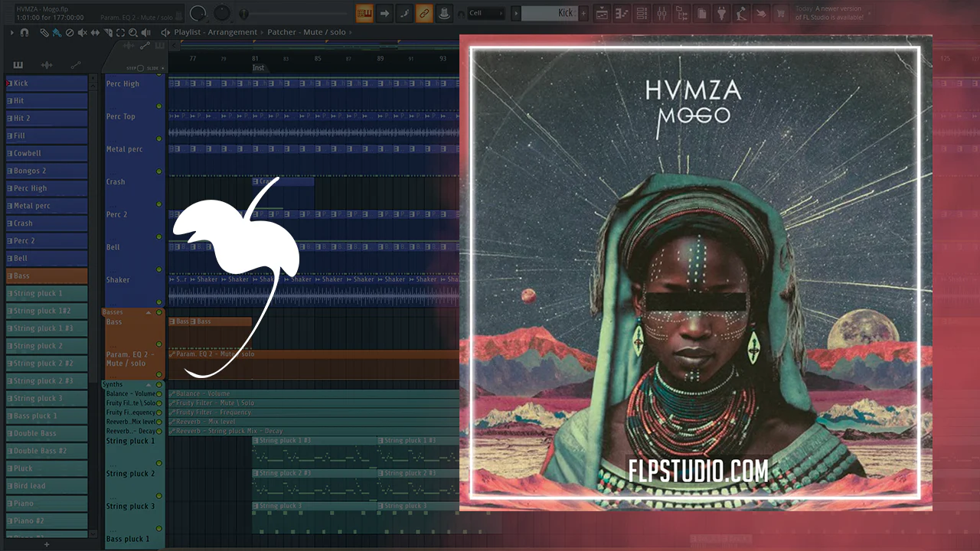
Task: Select the Mute tool in Playlist
Action: pos(83,33)
